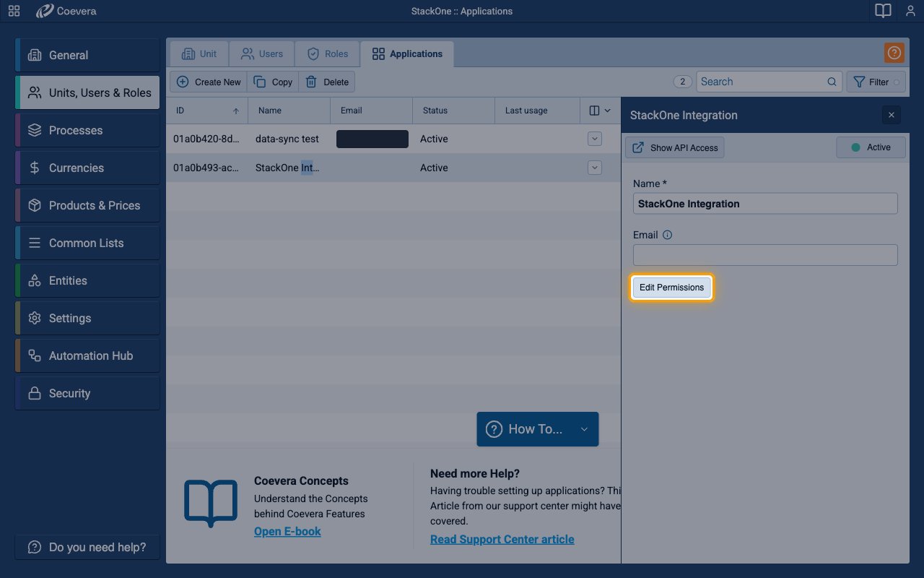
Task: Open Security section
Action: (87, 393)
